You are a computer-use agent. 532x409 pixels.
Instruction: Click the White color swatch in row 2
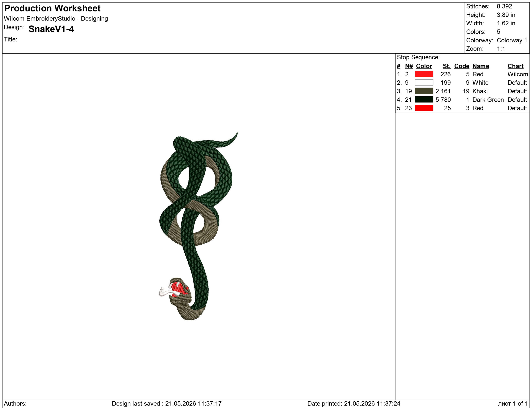click(x=424, y=82)
